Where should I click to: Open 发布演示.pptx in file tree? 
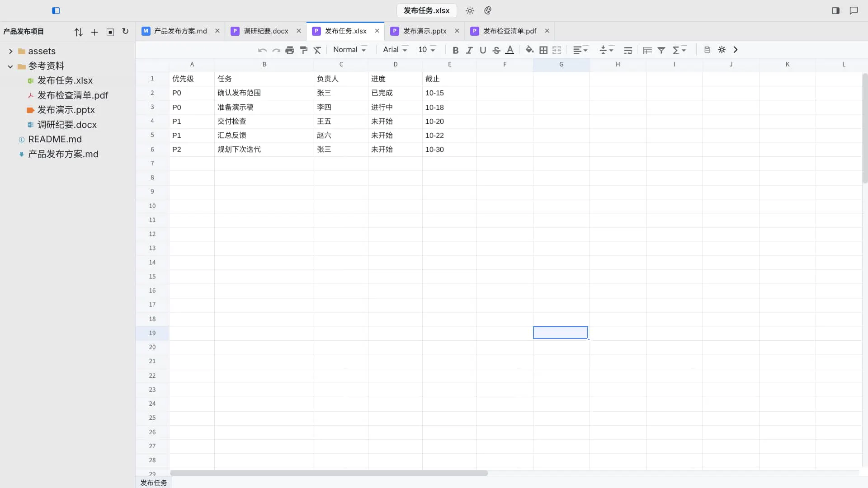tap(66, 110)
